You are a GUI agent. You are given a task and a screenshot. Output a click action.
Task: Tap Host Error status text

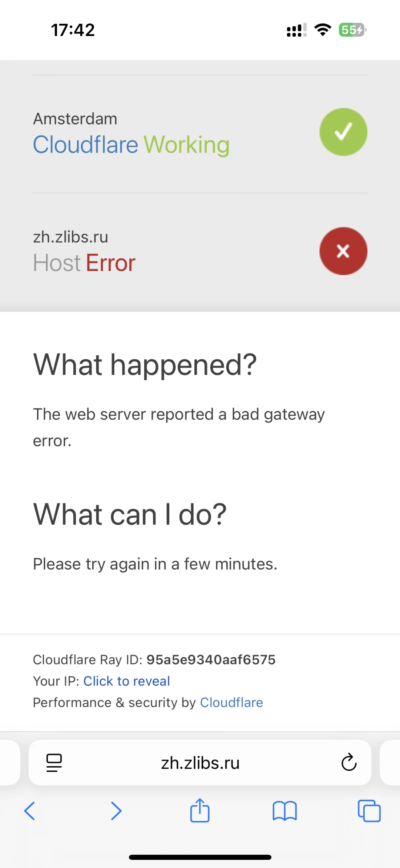(x=84, y=263)
